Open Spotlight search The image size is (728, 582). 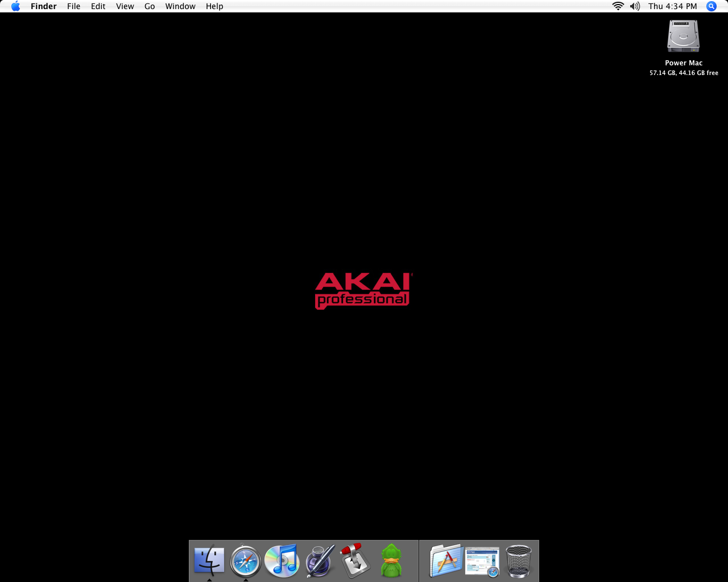[712, 6]
